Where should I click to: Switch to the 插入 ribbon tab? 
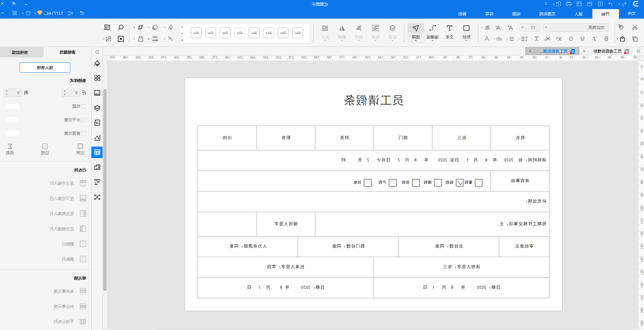coord(579,14)
